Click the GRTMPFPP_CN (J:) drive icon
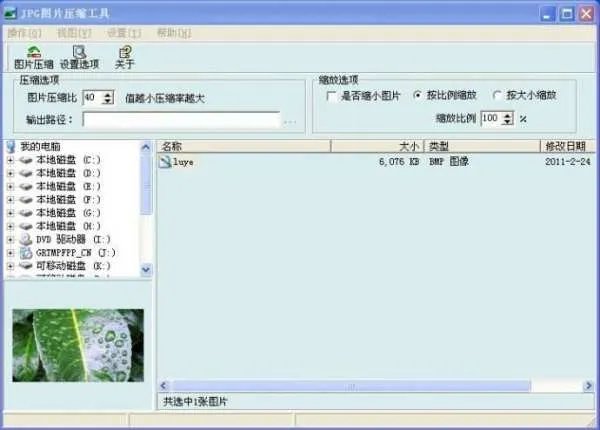 (x=26, y=252)
